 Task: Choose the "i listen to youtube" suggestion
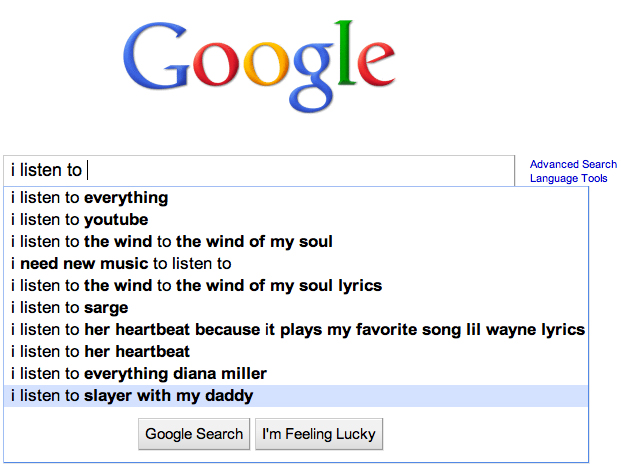(x=80, y=219)
